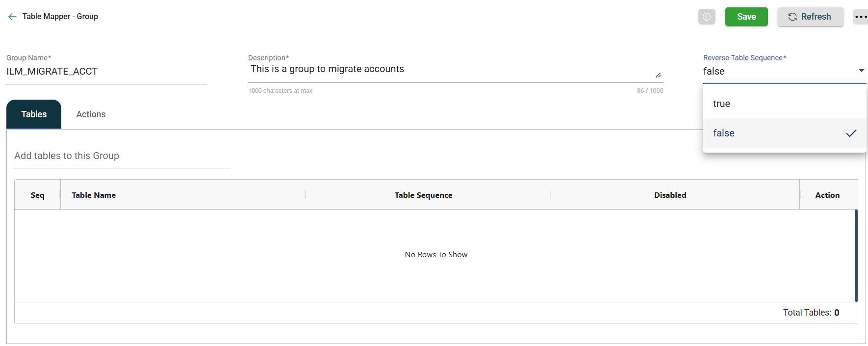This screenshot has height=346, width=868.
Task: Click the Description field resize handle
Action: click(x=658, y=75)
